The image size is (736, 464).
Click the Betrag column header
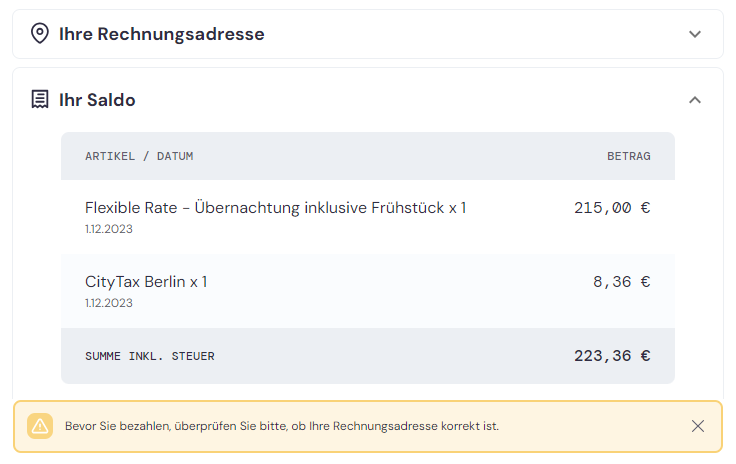tap(629, 156)
